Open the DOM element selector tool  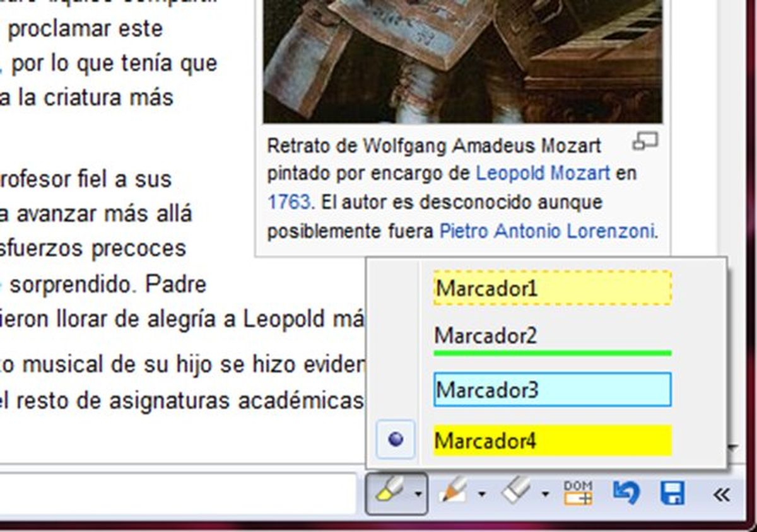[577, 495]
